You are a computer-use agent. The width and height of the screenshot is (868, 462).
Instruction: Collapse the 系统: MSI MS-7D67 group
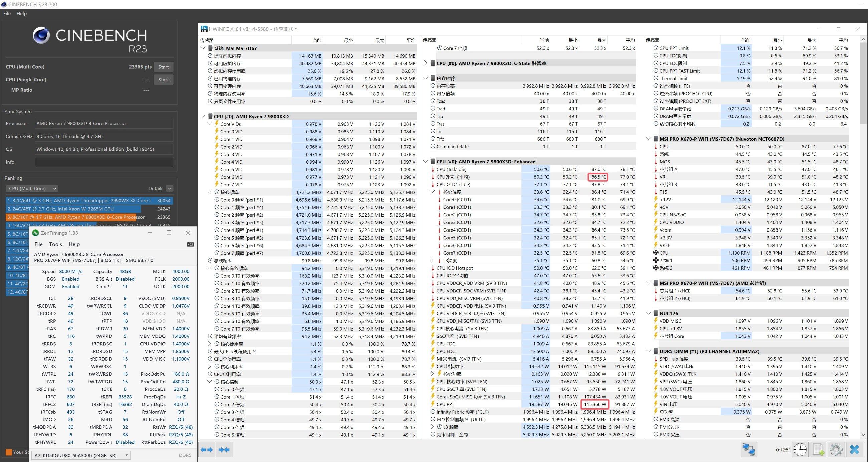(203, 48)
